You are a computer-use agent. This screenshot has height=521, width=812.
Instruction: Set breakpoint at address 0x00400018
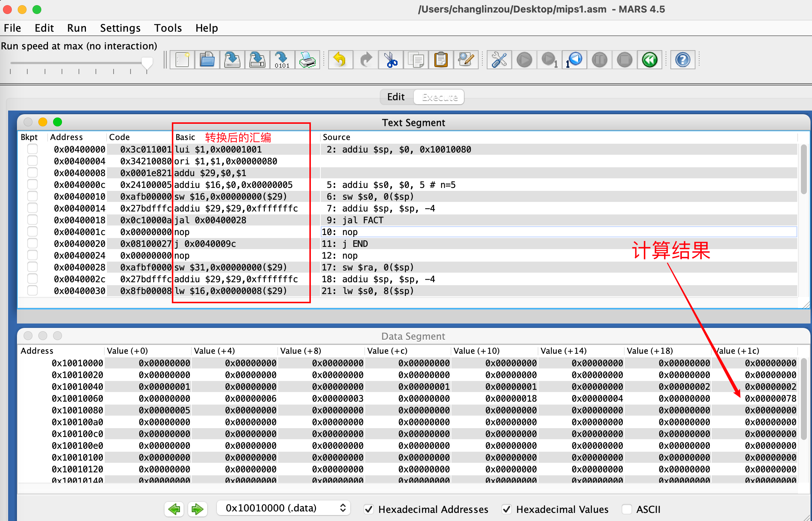click(x=32, y=220)
